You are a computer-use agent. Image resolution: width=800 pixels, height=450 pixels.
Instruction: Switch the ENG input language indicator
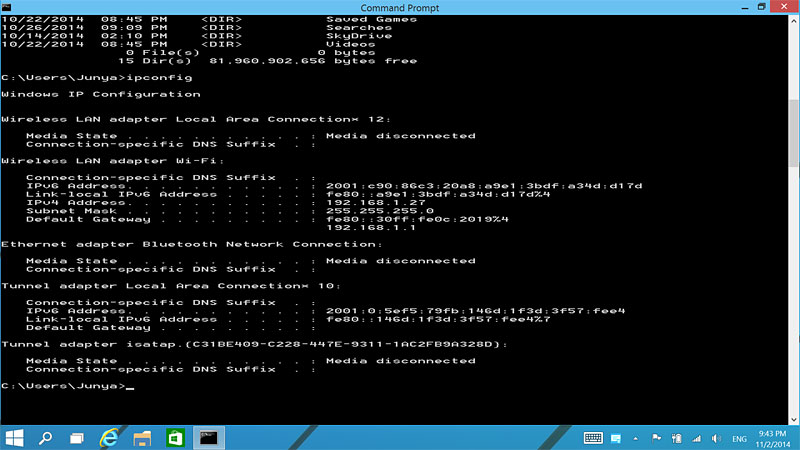739,439
